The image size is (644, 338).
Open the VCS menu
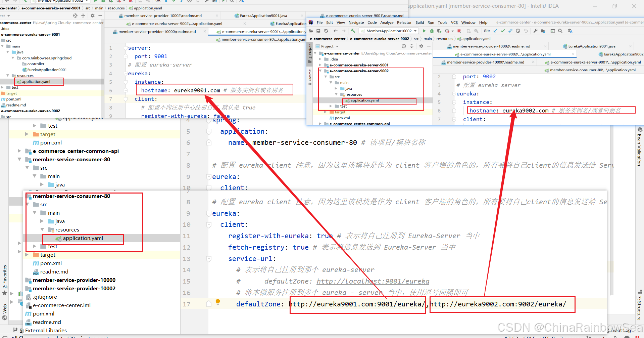[454, 23]
